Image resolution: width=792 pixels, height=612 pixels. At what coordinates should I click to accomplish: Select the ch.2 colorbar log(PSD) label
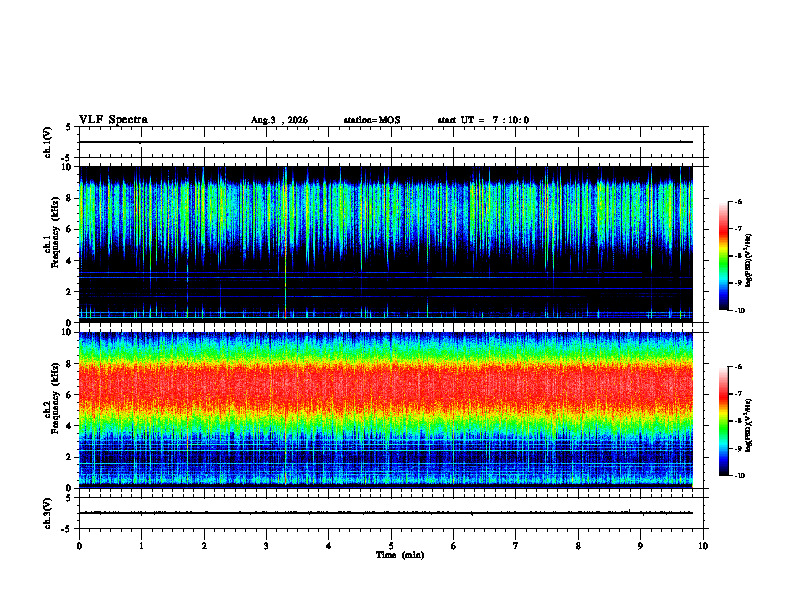coord(749,425)
